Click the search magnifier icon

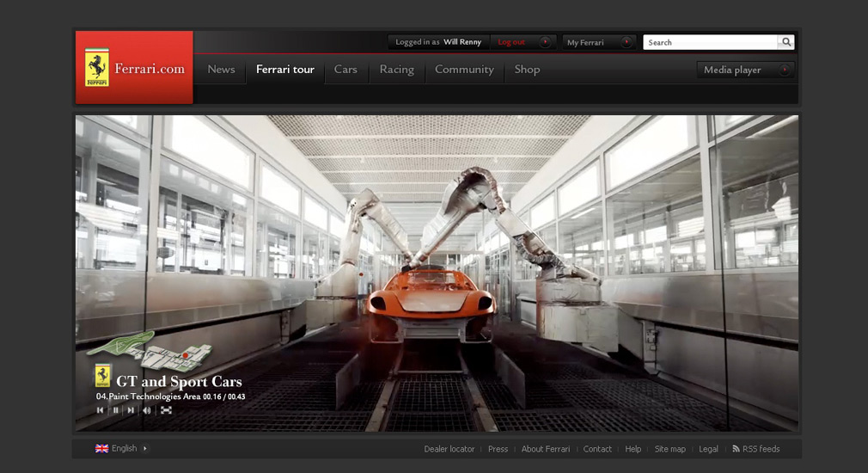785,42
